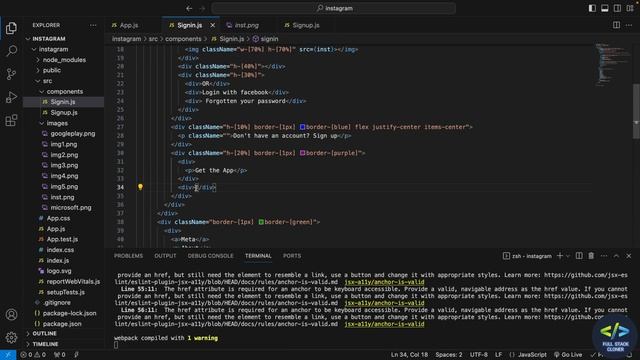Open the PORTS panel tab
Viewport: 640px width, 360px height.
tap(292, 256)
